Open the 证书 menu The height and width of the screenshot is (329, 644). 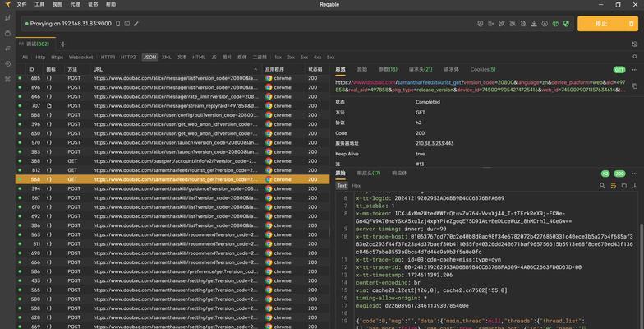pyautogui.click(x=93, y=5)
